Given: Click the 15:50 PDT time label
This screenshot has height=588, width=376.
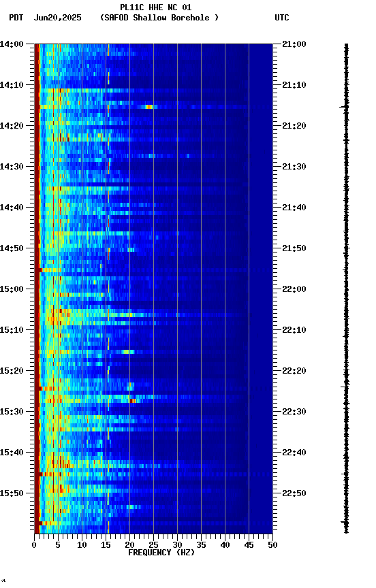Looking at the screenshot, I should pyautogui.click(x=12, y=493).
